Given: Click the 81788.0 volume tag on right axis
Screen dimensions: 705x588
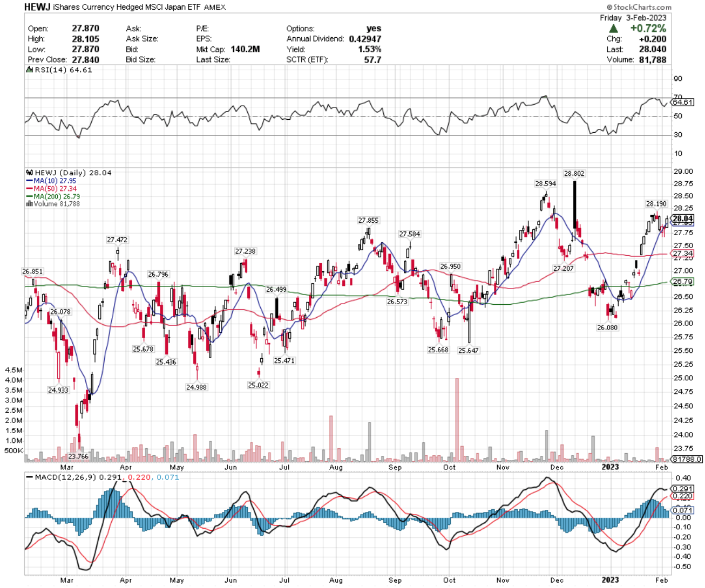Looking at the screenshot, I should [x=687, y=460].
